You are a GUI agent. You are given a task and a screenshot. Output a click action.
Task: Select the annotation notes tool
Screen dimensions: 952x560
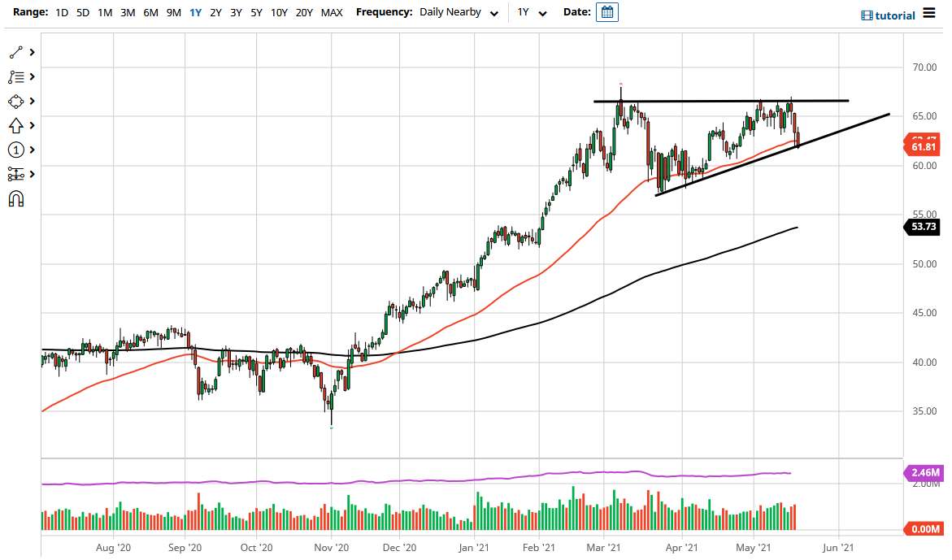click(16, 76)
